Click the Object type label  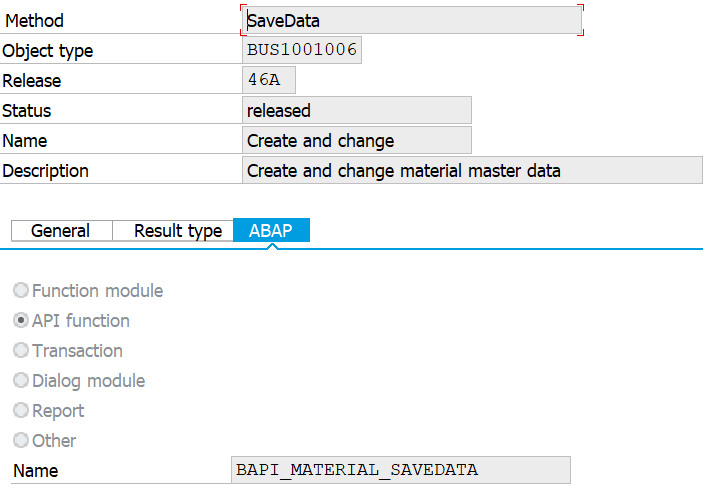point(48,51)
